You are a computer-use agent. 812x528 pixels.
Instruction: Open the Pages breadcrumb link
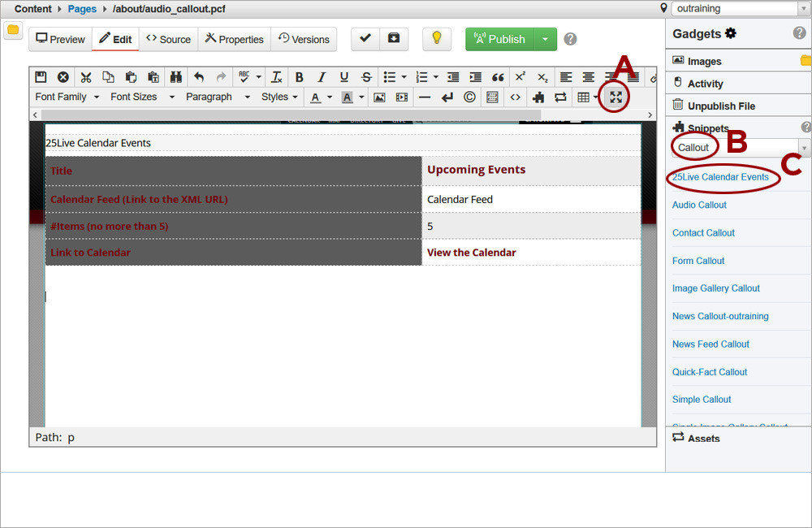click(82, 9)
